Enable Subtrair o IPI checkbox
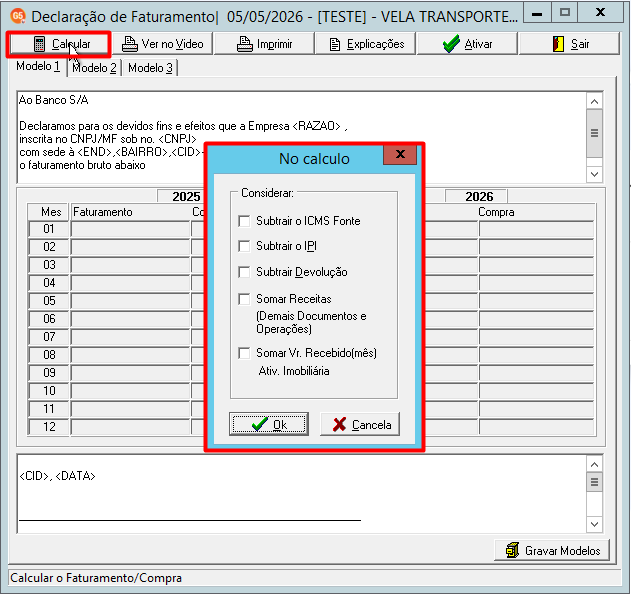Screen dimensions: 631x596 click(244, 246)
